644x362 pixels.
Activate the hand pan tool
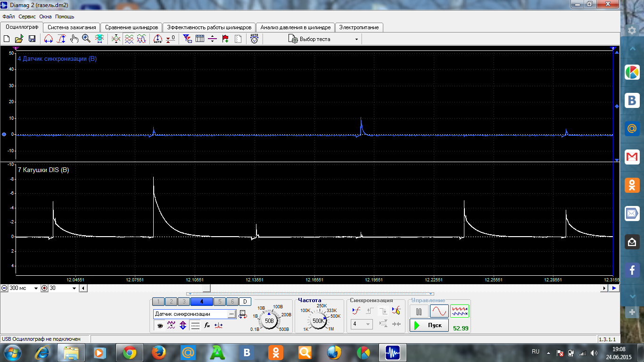(74, 39)
